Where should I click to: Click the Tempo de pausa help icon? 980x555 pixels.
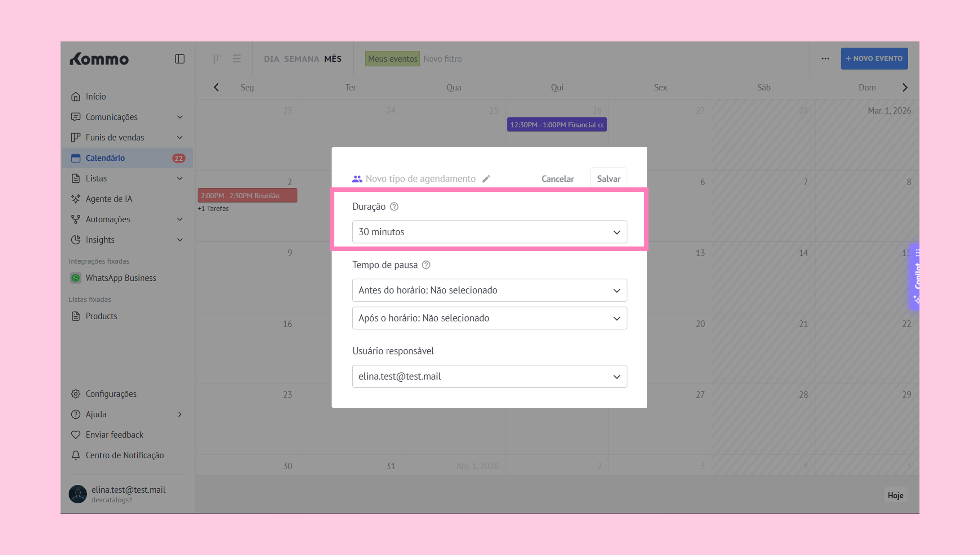[x=426, y=265]
